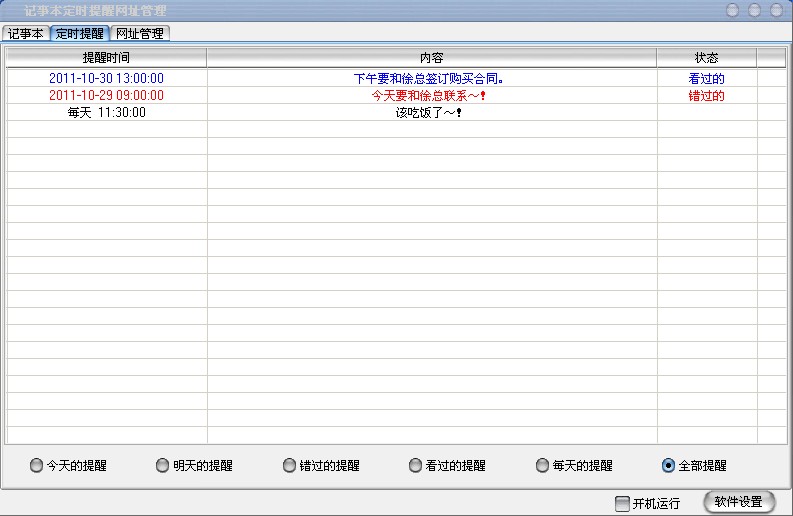Select the 2011-10-29 09:00:00 reminder time cell
Viewport: 793px width, 516px height.
tap(106, 95)
